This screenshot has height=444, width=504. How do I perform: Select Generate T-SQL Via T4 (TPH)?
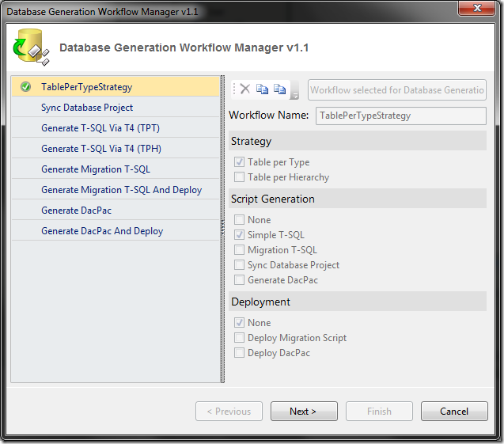click(x=116, y=149)
